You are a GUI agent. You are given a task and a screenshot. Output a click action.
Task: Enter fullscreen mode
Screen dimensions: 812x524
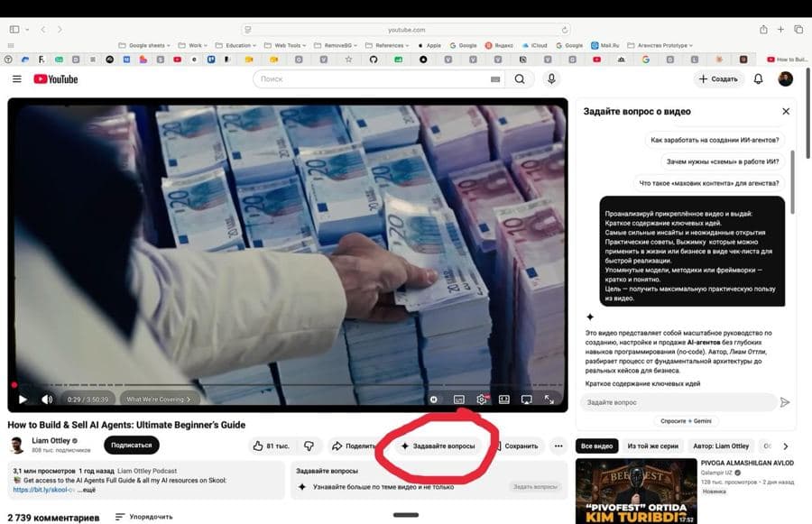[549, 400]
